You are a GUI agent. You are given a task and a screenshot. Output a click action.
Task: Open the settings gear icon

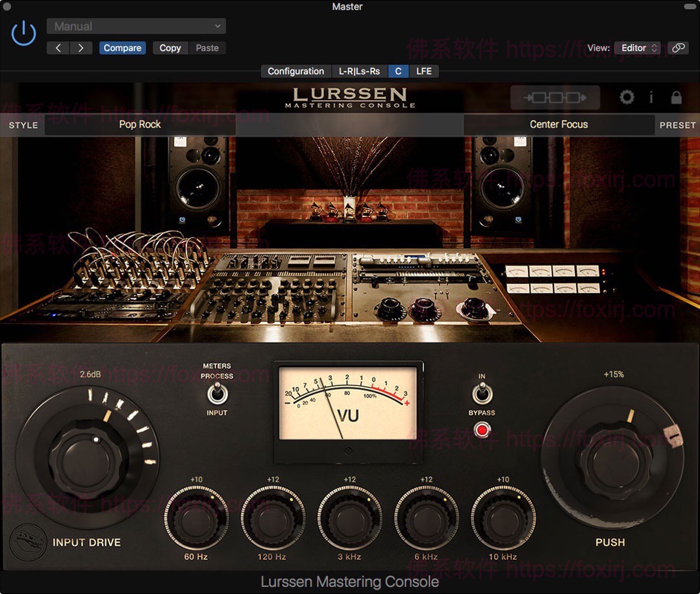(x=627, y=97)
